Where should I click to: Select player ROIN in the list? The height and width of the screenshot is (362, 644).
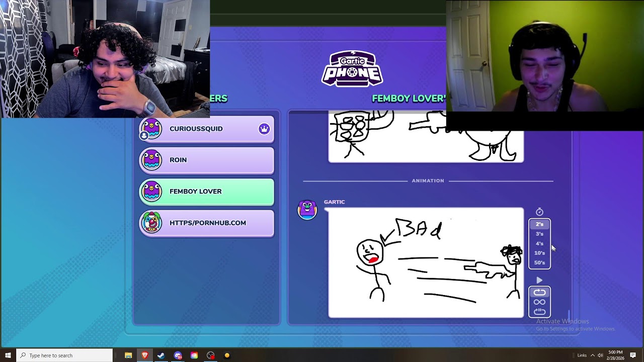(207, 160)
